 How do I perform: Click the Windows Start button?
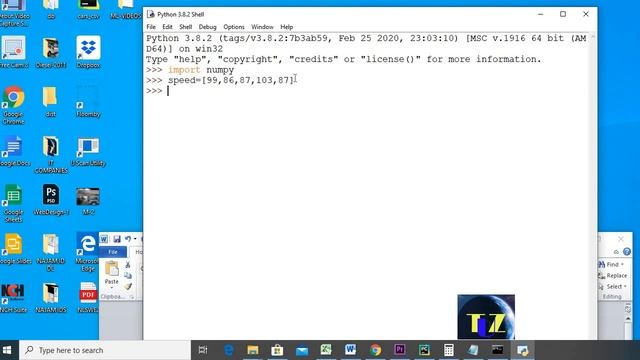(7, 350)
